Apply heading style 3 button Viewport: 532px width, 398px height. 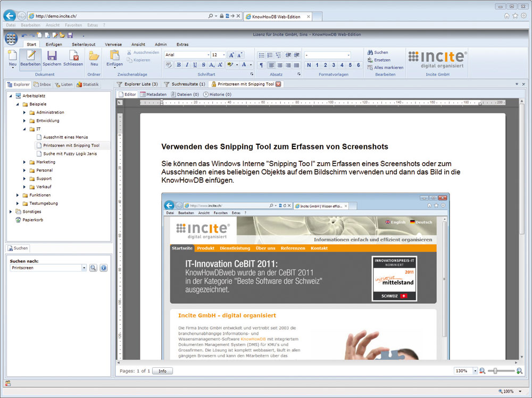click(x=334, y=65)
